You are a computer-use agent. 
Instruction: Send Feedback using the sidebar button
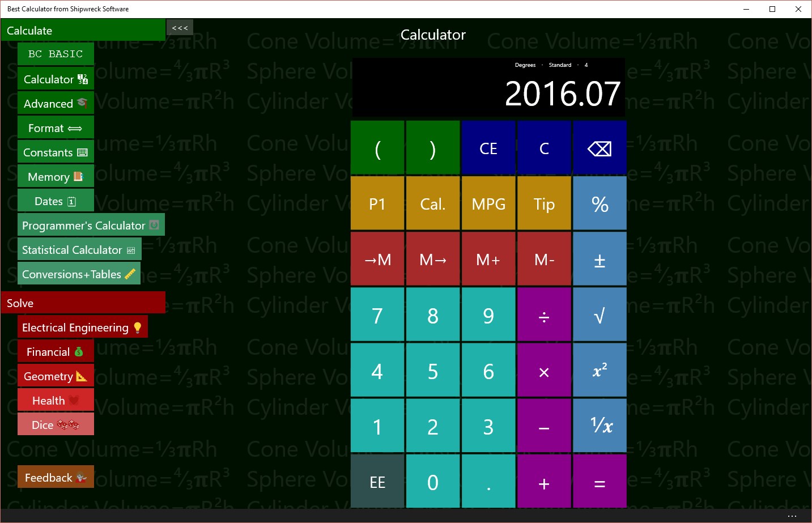tap(55, 477)
